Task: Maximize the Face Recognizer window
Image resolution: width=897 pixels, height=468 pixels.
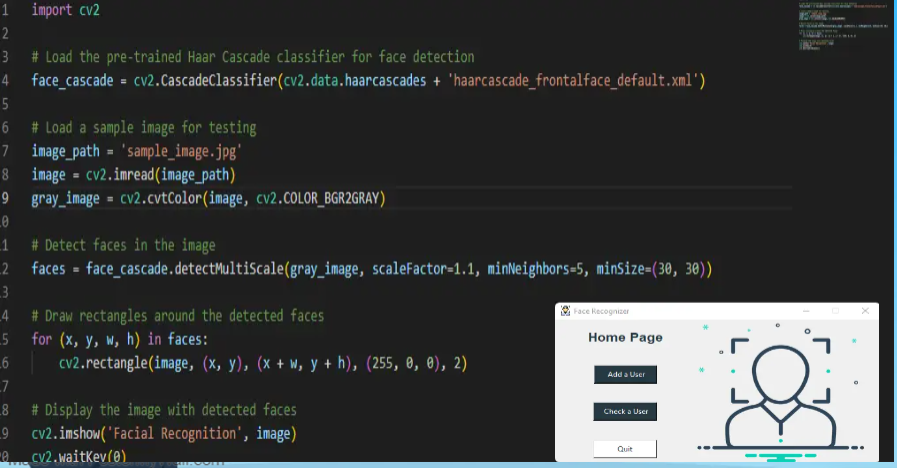Action: (835, 311)
